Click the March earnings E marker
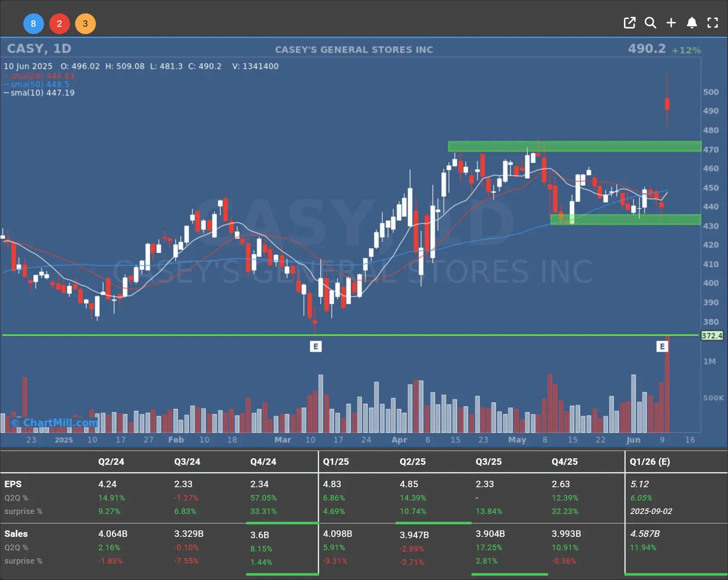 (x=316, y=347)
